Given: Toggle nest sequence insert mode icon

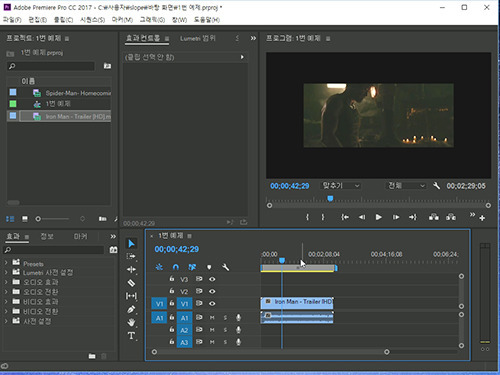Looking at the screenshot, I should pos(159,267).
